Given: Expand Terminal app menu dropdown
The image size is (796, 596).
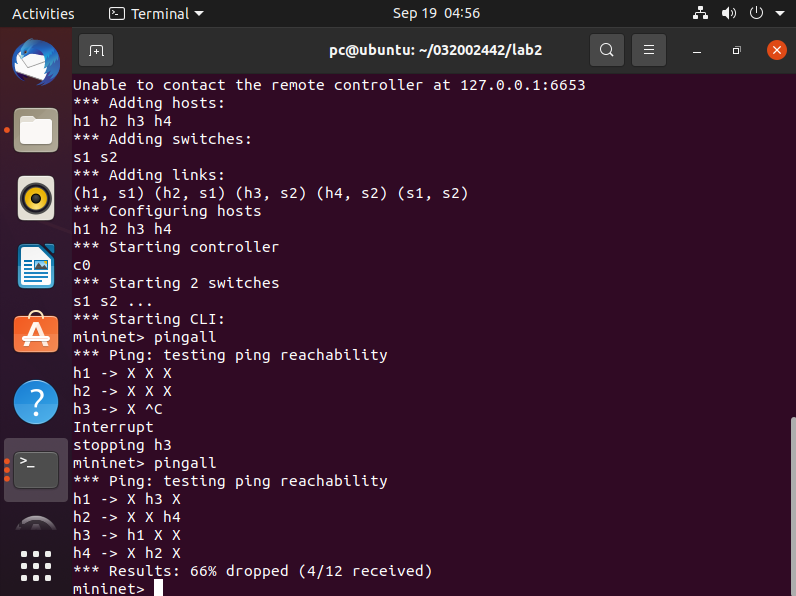Looking at the screenshot, I should [156, 13].
